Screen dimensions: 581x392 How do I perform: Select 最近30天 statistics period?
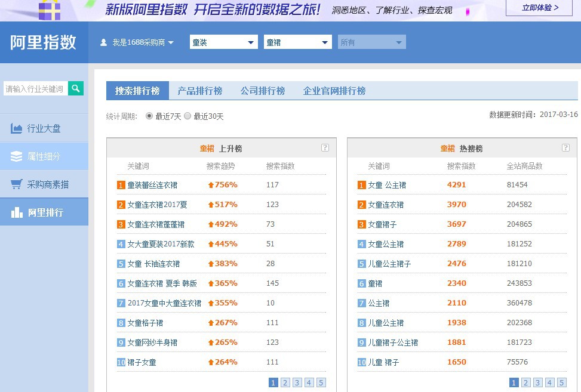pyautogui.click(x=187, y=116)
